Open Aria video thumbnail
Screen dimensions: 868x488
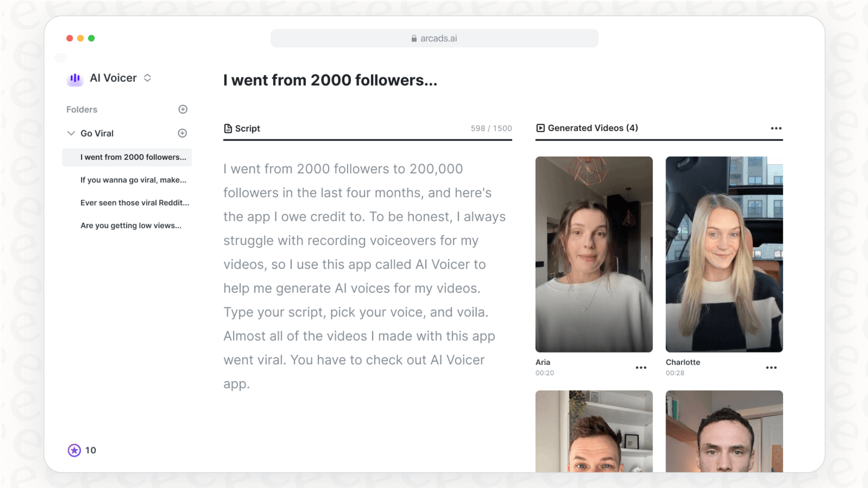[x=594, y=254]
